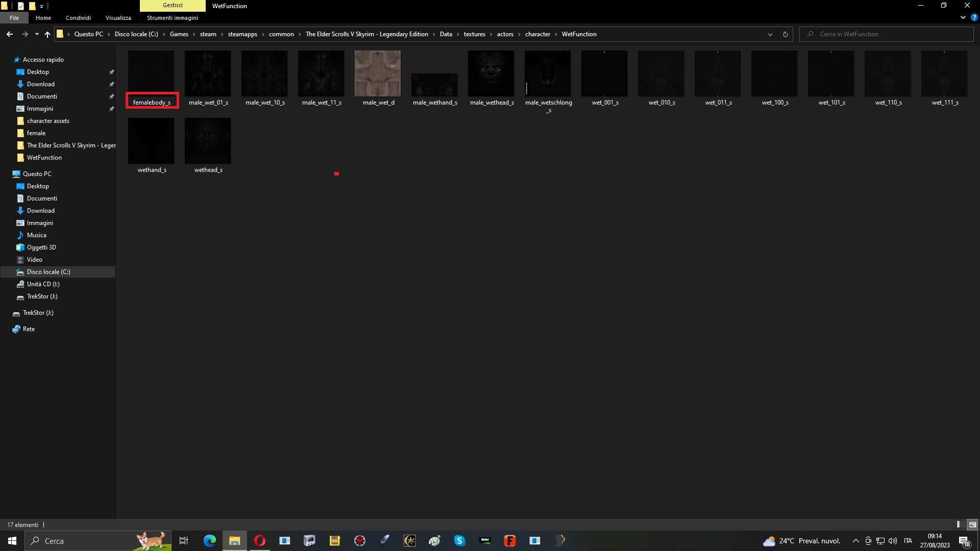Expand the ribbon with the chevron
Screen dimensions: 980x551
963,17
